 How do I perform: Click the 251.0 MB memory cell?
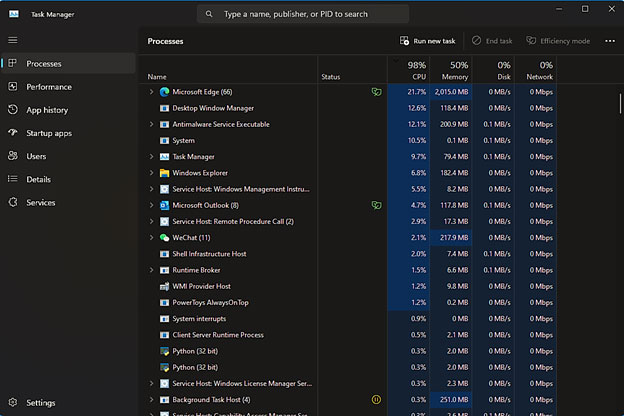click(451, 400)
